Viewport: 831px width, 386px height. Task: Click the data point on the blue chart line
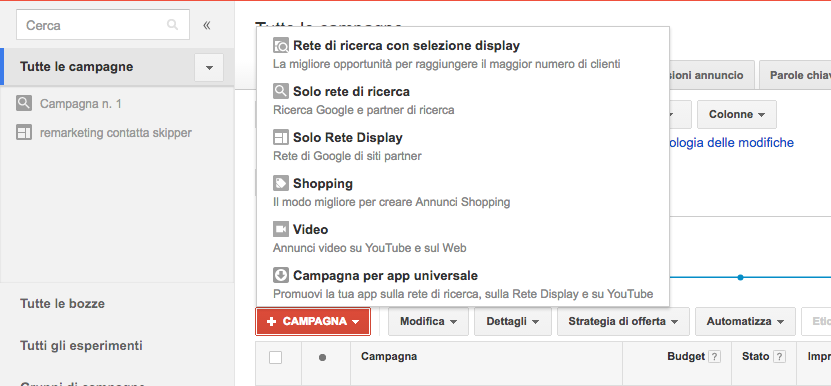tap(740, 277)
